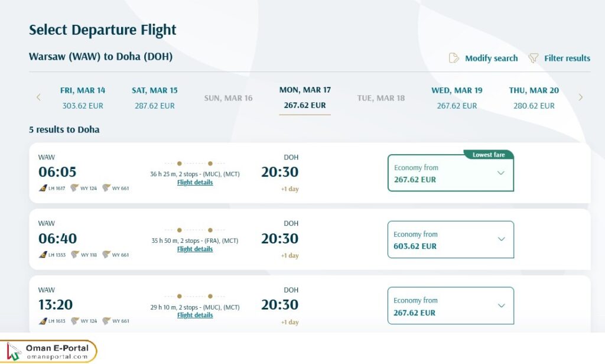Expand the Economy fare for the 06:05 flight
The image size is (605, 364).
click(500, 173)
